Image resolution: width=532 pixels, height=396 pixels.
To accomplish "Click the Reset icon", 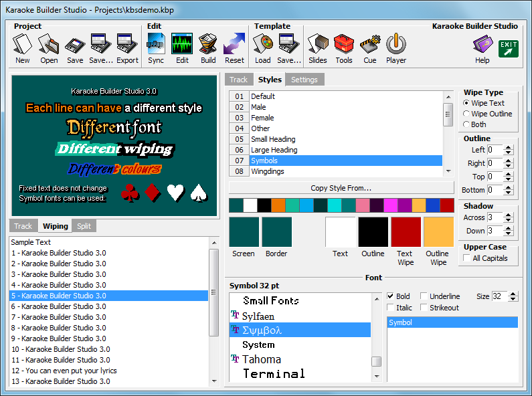I will [x=234, y=49].
